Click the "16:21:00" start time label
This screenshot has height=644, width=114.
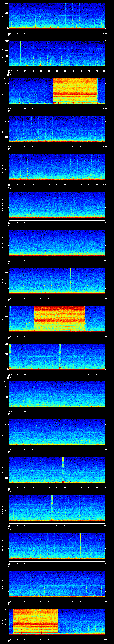[9, 298]
